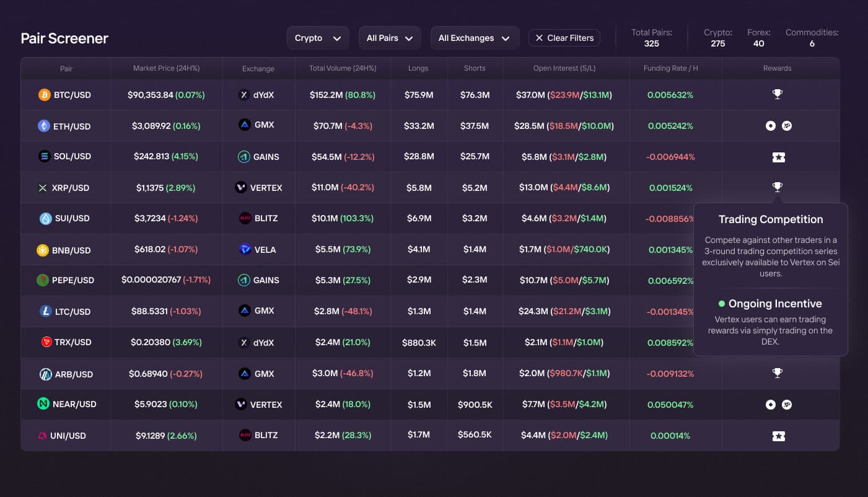Click TRX/USD longs value $880.3K
This screenshot has width=868, height=497.
(419, 342)
